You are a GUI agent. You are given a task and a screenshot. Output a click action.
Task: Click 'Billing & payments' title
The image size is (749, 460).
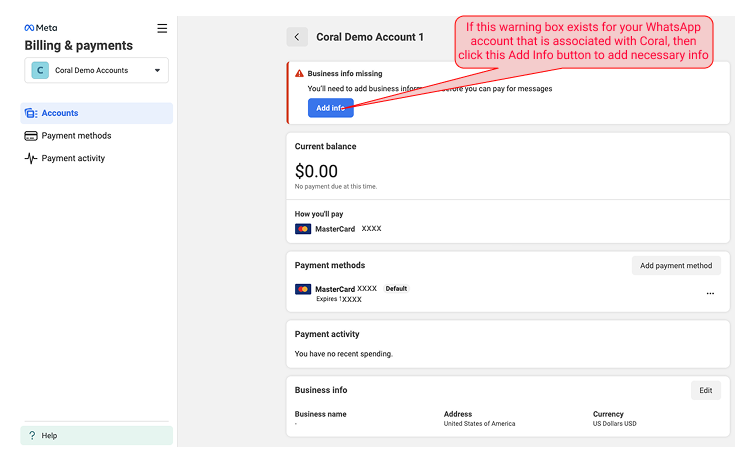coord(79,45)
